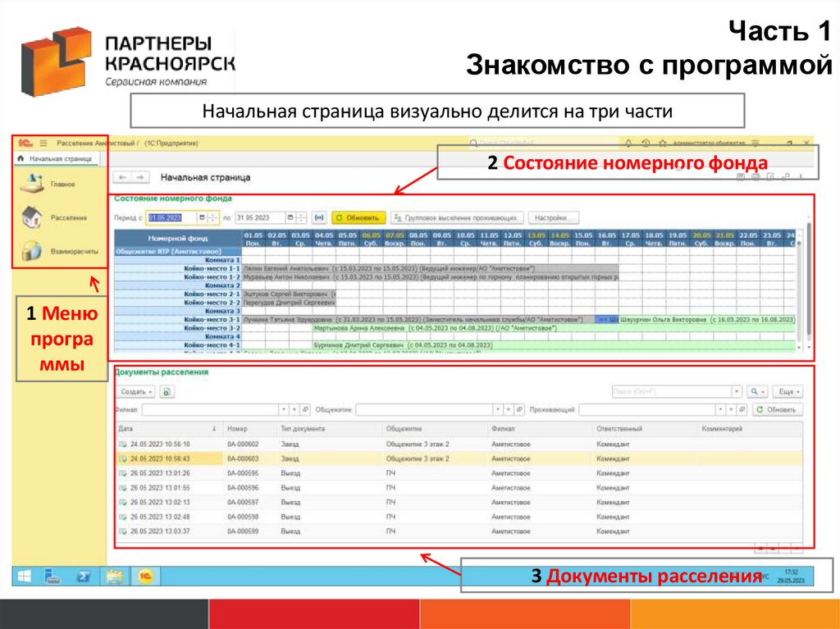Open the Взаиморасчеты section icon
Screen dimensions: 840x629
coord(32,251)
